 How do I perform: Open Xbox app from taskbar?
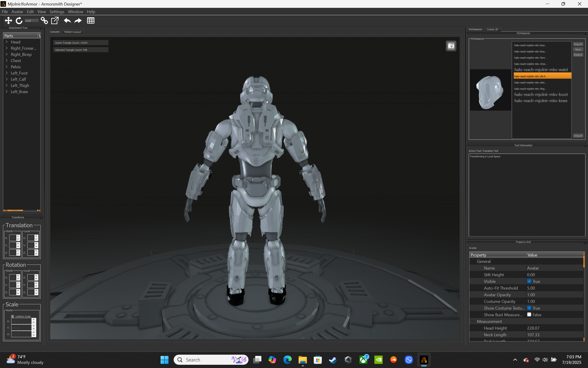364,360
